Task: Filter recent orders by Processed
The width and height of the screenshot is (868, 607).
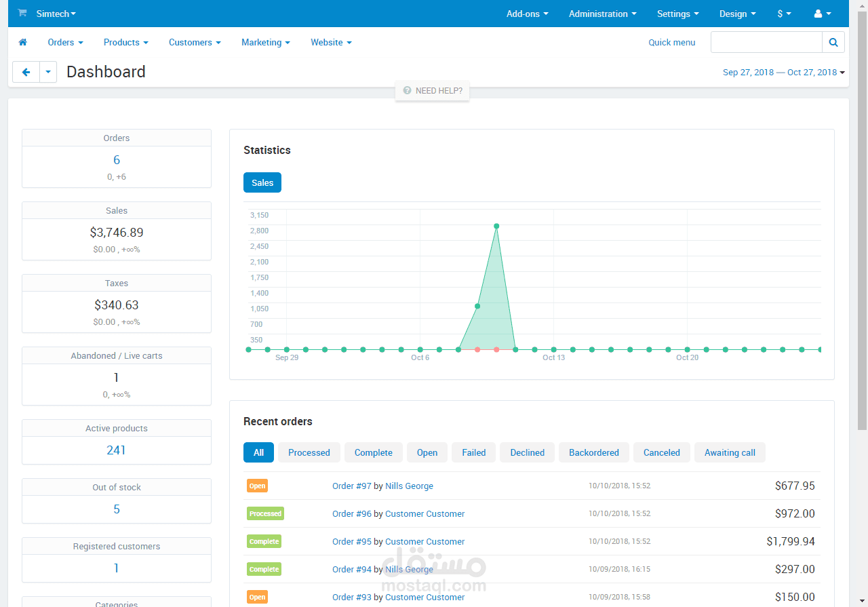Action: pyautogui.click(x=309, y=452)
